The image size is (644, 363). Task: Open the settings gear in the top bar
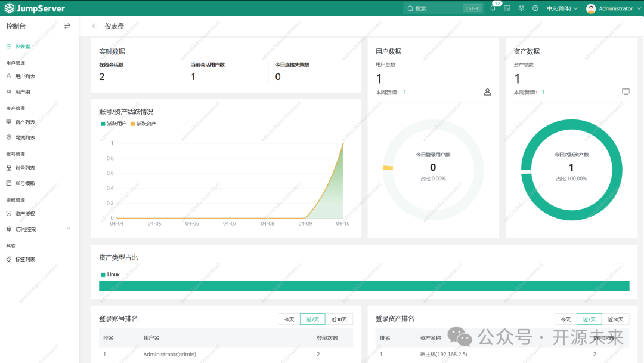coord(521,8)
